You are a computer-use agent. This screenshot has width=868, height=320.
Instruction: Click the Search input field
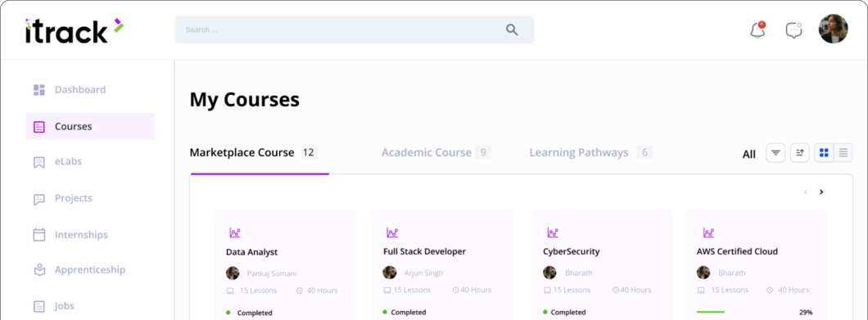coord(355,30)
